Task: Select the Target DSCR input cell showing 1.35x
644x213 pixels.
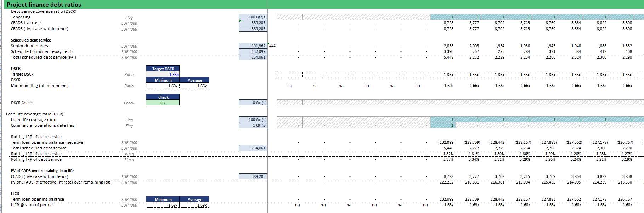Action: point(163,75)
